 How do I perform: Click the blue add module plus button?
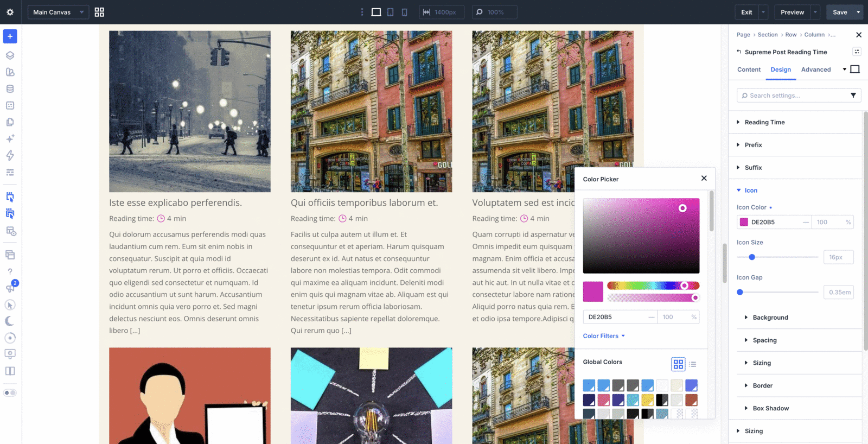click(x=10, y=36)
